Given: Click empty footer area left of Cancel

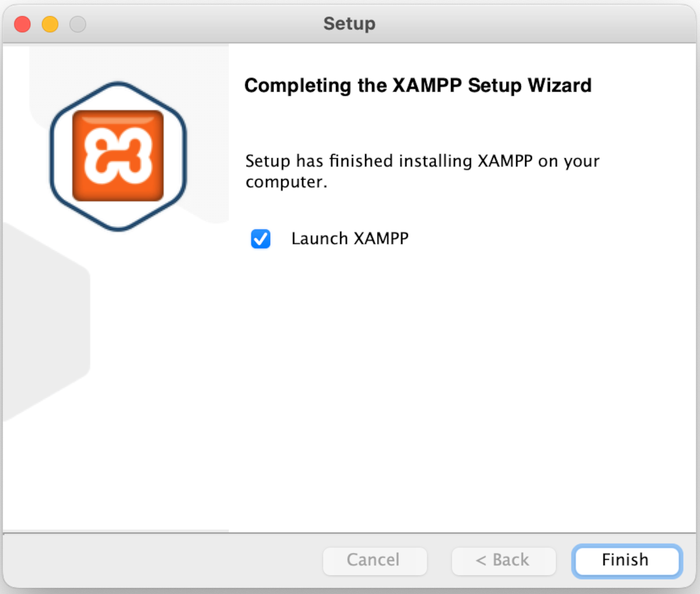Looking at the screenshot, I should point(163,560).
